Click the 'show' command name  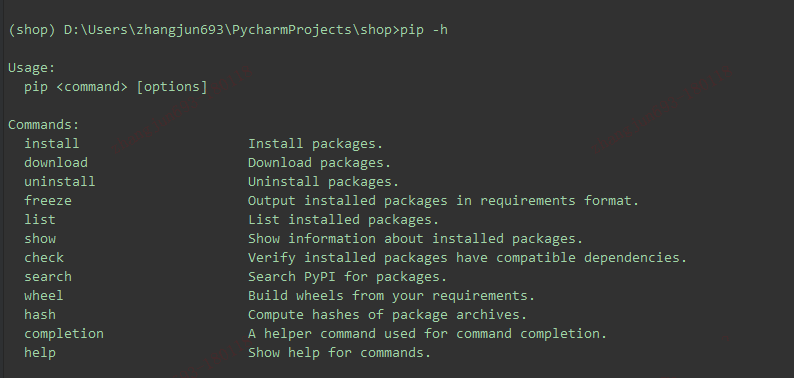(39, 239)
